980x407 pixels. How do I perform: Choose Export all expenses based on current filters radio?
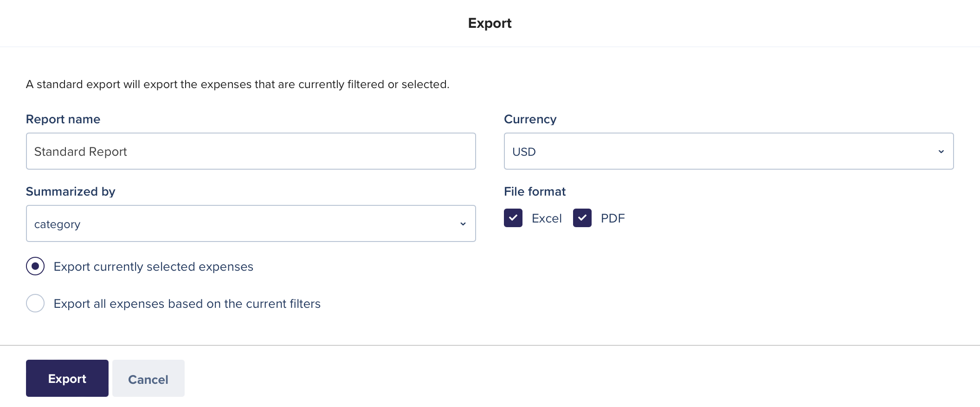coord(35,303)
